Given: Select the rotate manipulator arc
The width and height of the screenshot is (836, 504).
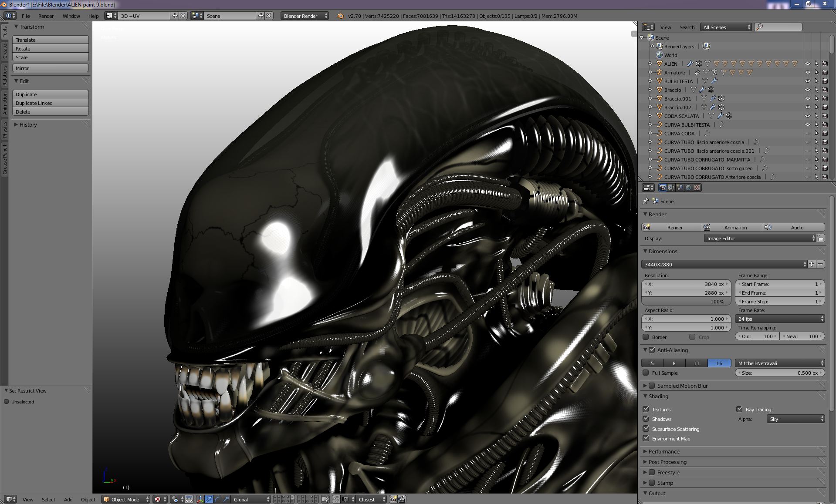Looking at the screenshot, I should (x=217, y=499).
